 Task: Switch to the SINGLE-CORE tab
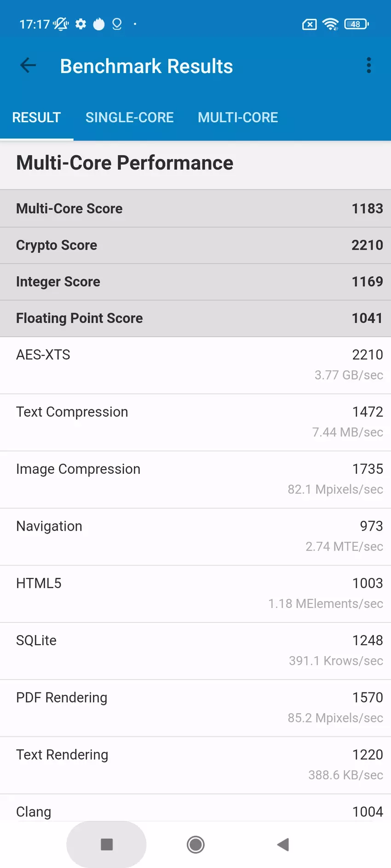[x=129, y=118]
